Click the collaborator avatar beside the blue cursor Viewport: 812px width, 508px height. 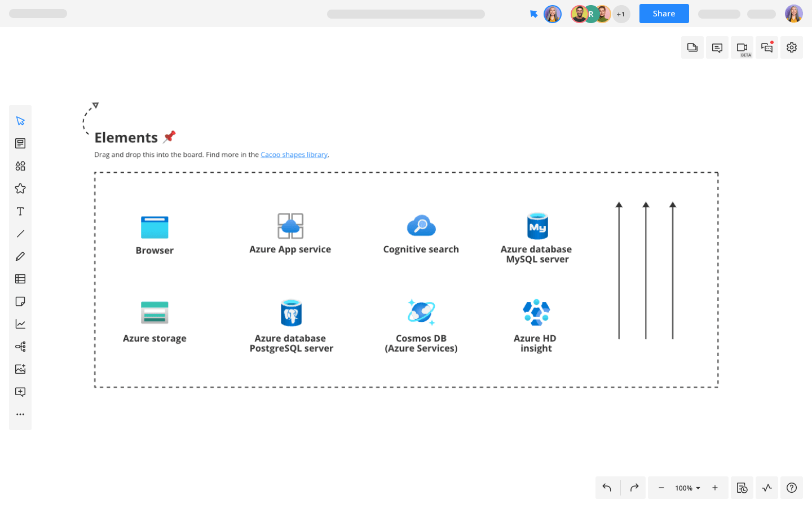pos(553,14)
